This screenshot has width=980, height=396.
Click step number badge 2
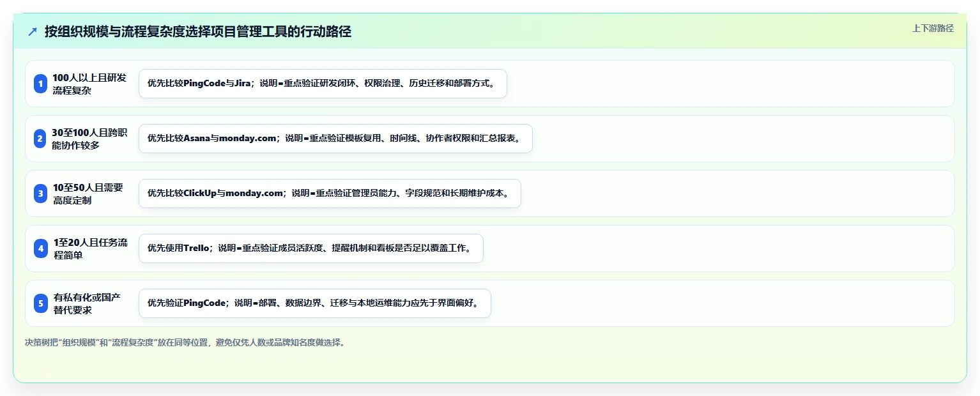[41, 139]
